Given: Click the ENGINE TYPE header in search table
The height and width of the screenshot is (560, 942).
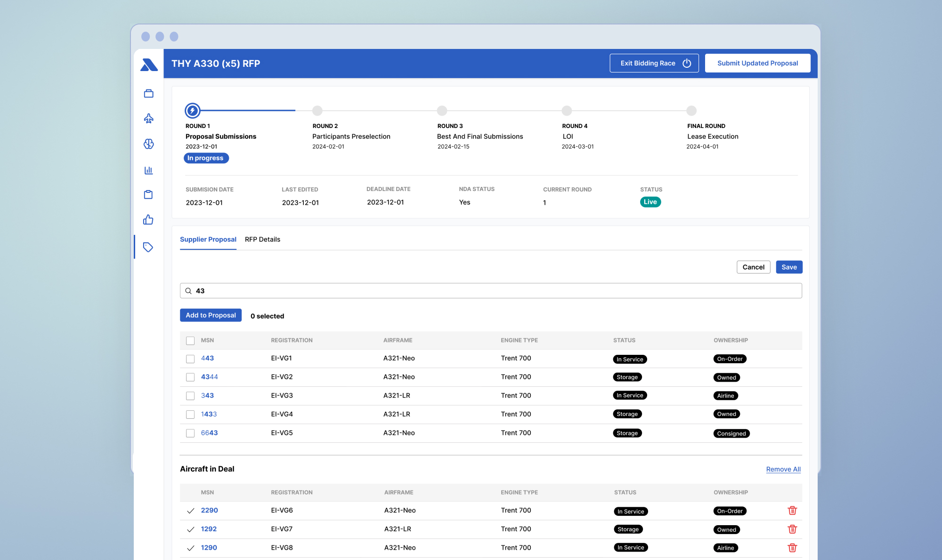Looking at the screenshot, I should [x=519, y=340].
